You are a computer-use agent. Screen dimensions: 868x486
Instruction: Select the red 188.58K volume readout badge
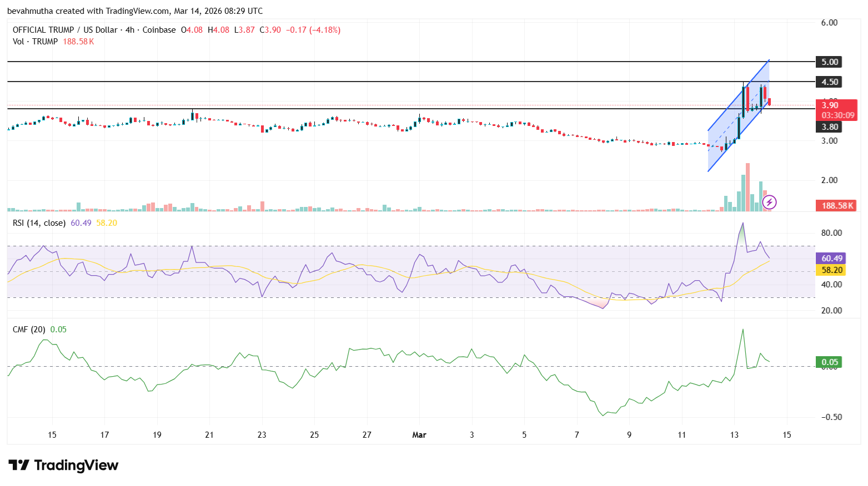click(836, 205)
